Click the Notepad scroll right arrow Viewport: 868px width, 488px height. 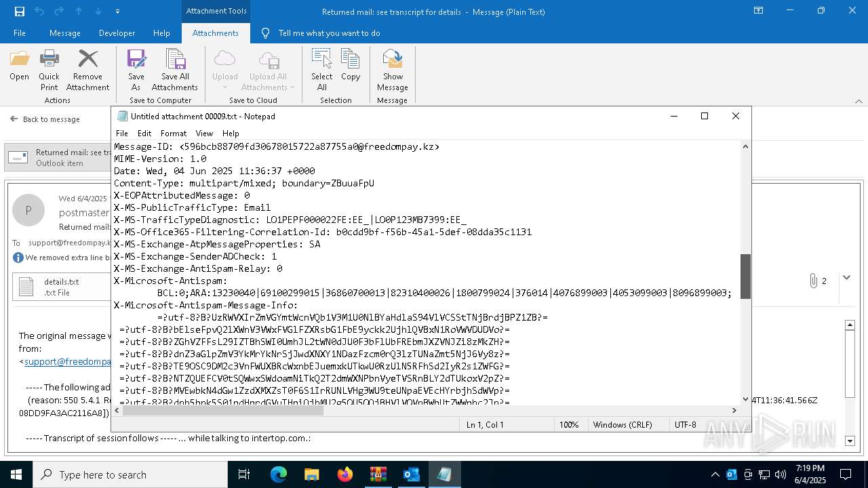[x=734, y=409]
